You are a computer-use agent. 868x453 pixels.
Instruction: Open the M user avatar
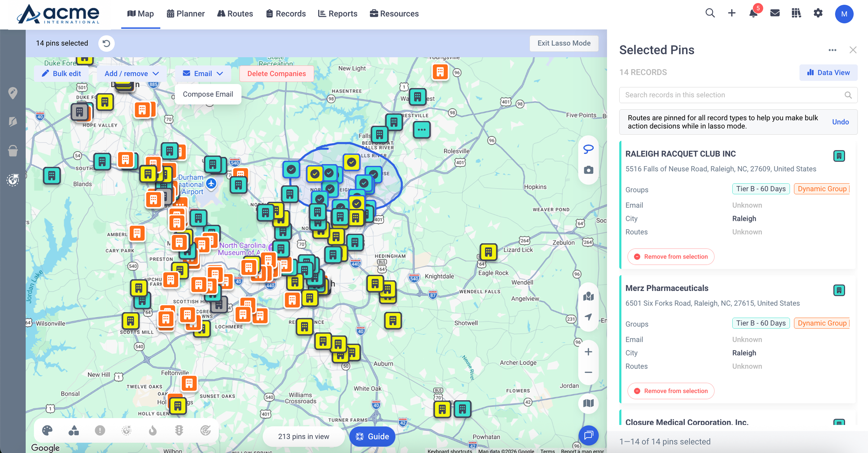[844, 14]
